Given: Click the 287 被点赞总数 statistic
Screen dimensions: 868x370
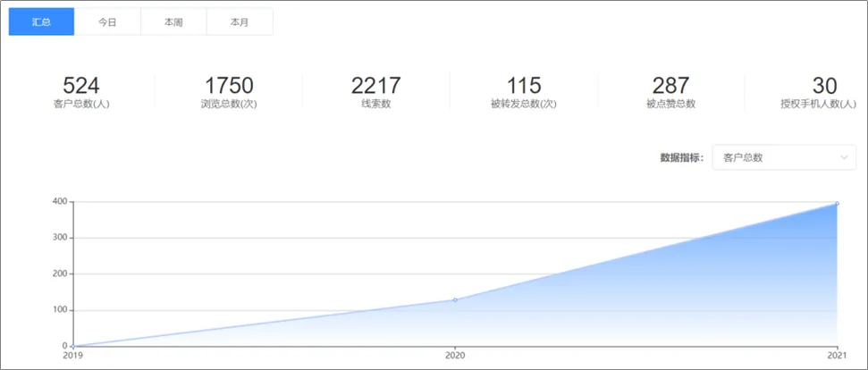Looking at the screenshot, I should click(670, 92).
